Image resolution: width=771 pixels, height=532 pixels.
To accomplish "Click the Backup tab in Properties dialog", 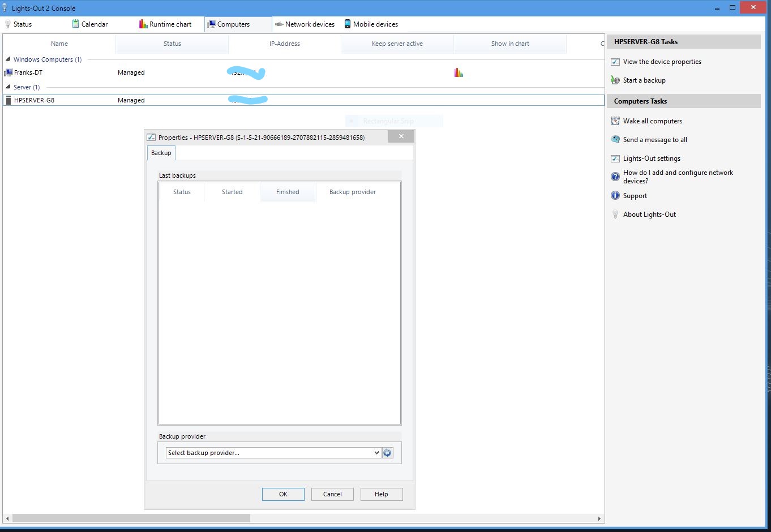I will pos(161,153).
